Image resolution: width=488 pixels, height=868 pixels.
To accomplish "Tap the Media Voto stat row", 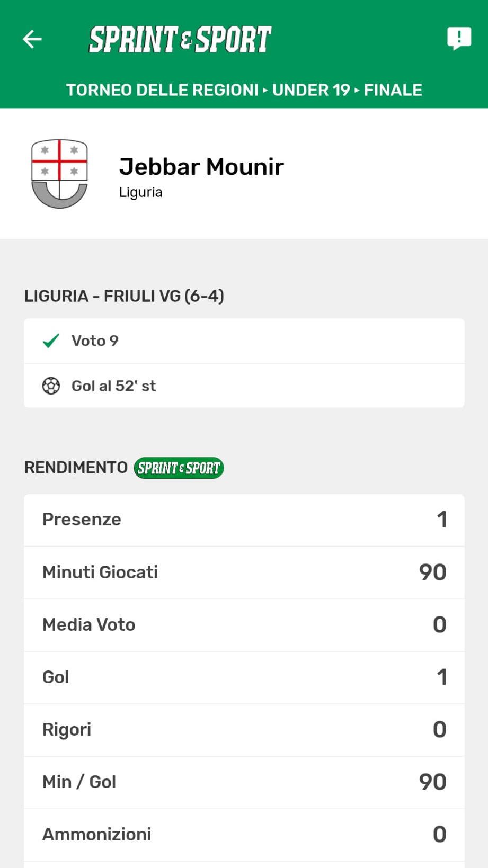I will pos(244,624).
